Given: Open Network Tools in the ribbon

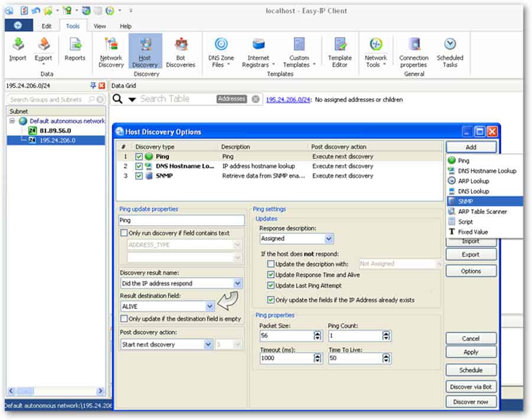Looking at the screenshot, I should pos(375,52).
